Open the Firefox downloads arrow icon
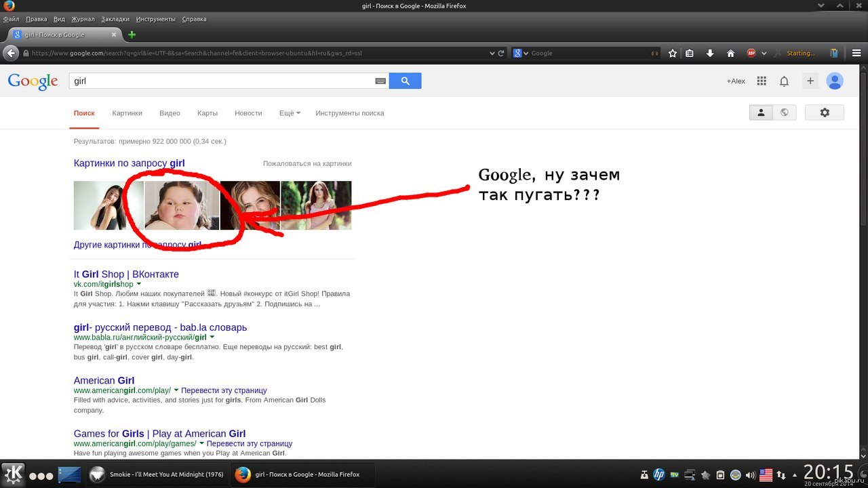 (x=710, y=54)
